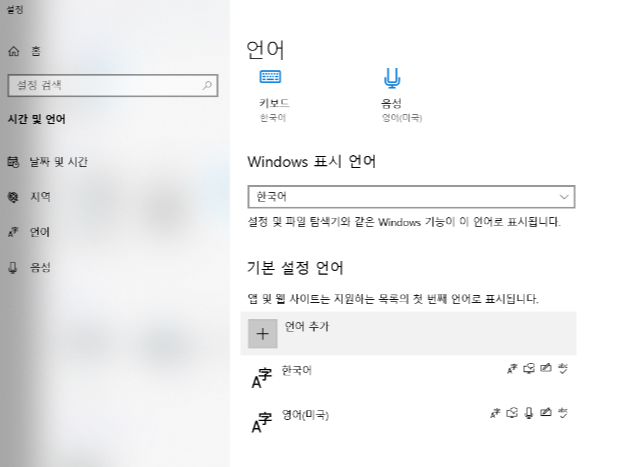This screenshot has height=467, width=623.
Task: Click spell-check icon on 영어(미국) row
Action: click(563, 413)
